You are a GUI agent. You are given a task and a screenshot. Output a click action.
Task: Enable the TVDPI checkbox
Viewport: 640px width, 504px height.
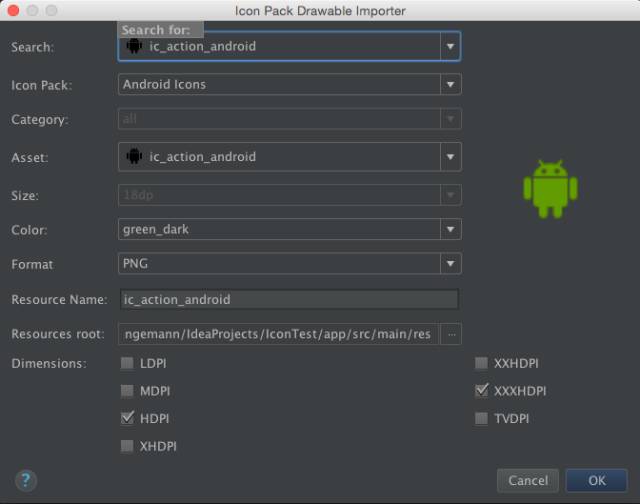click(481, 418)
